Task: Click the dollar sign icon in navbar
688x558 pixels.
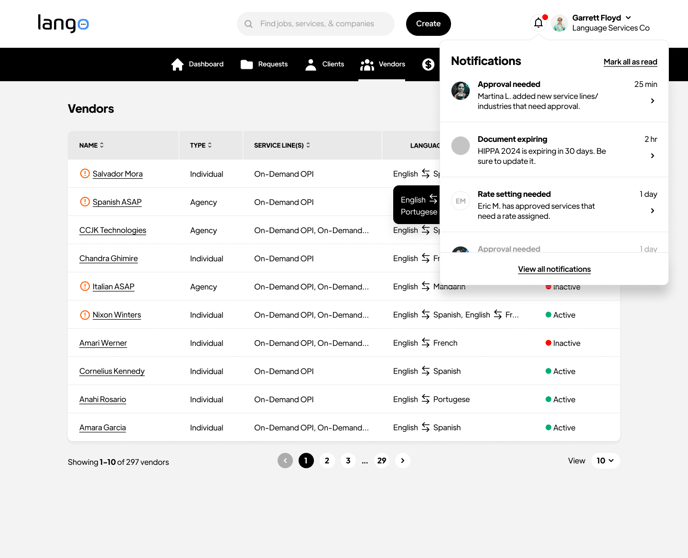Action: (x=428, y=64)
